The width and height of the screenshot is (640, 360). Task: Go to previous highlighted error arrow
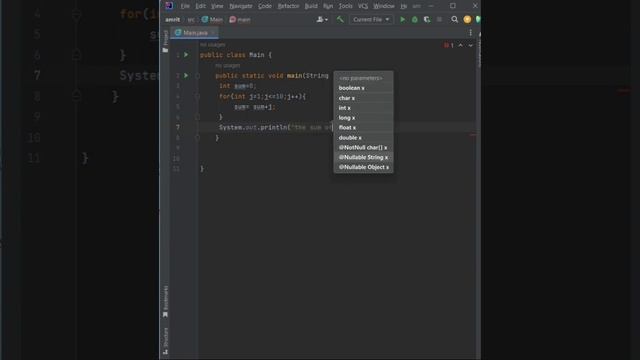click(460, 45)
